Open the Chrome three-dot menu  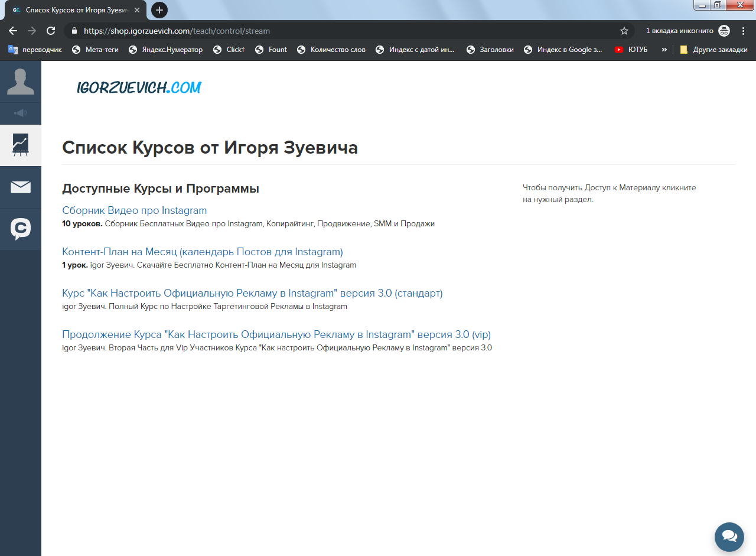tap(744, 31)
